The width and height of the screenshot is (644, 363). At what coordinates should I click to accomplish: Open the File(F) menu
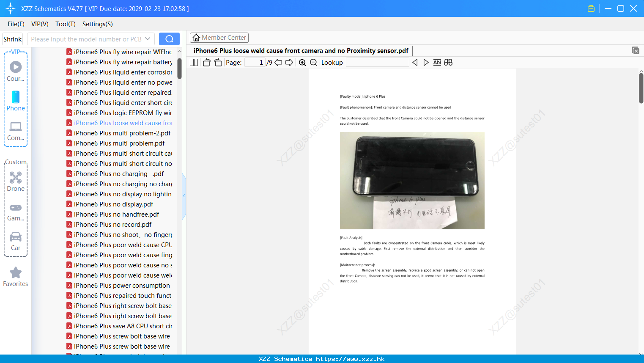(16, 24)
